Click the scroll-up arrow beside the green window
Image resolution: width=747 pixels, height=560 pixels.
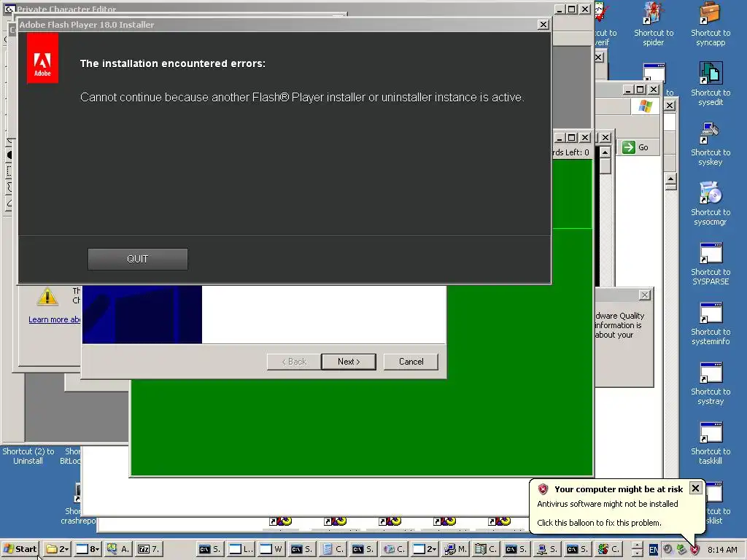pyautogui.click(x=605, y=152)
